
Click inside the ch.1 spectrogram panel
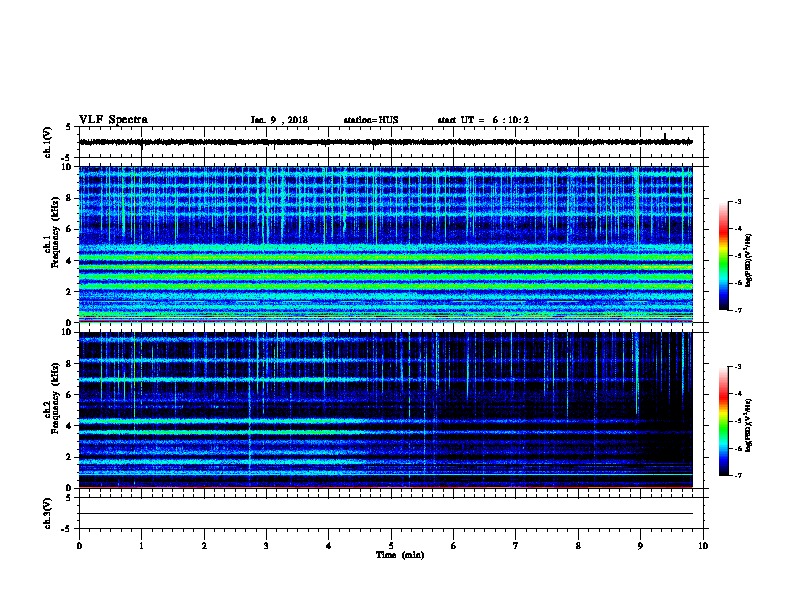[385, 244]
